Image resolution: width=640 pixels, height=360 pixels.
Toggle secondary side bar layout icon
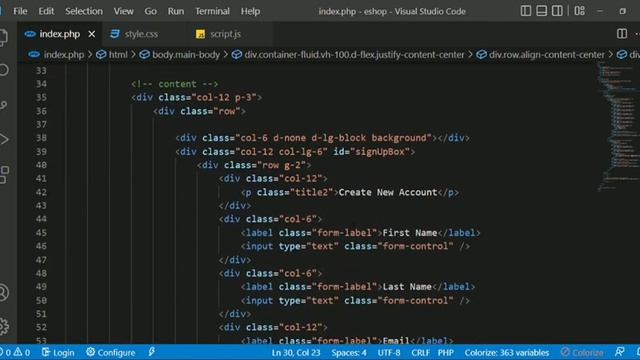pyautogui.click(x=557, y=11)
